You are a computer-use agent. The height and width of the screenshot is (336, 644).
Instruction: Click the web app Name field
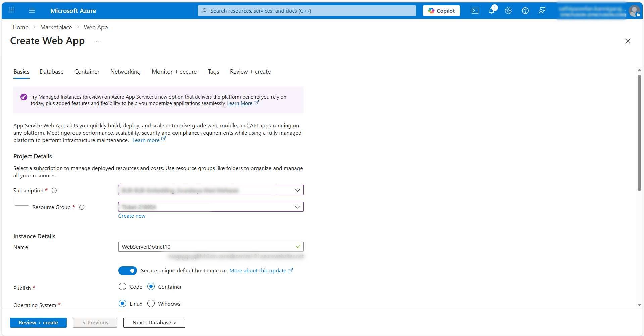point(211,247)
